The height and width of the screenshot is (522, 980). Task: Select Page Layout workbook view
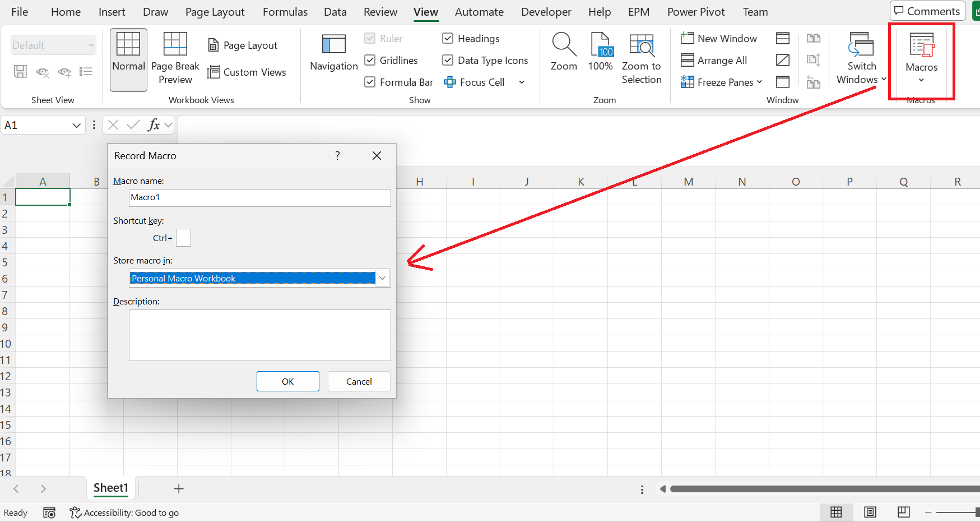tap(243, 45)
